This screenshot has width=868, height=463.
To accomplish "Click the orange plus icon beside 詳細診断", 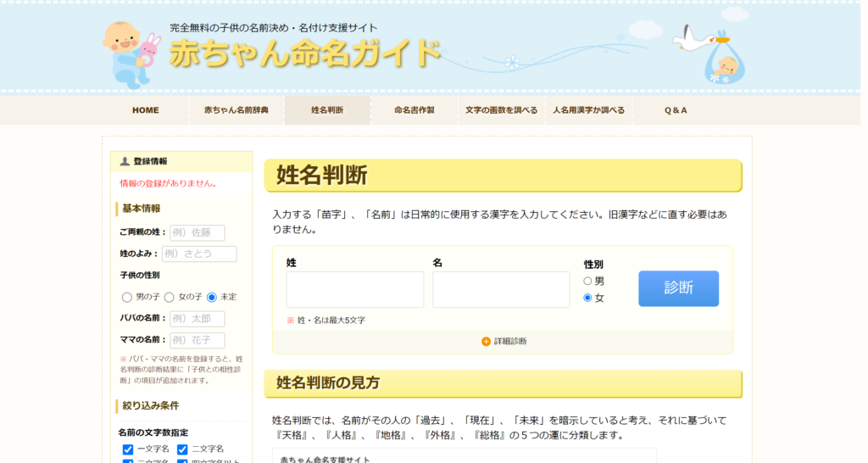I will point(486,342).
